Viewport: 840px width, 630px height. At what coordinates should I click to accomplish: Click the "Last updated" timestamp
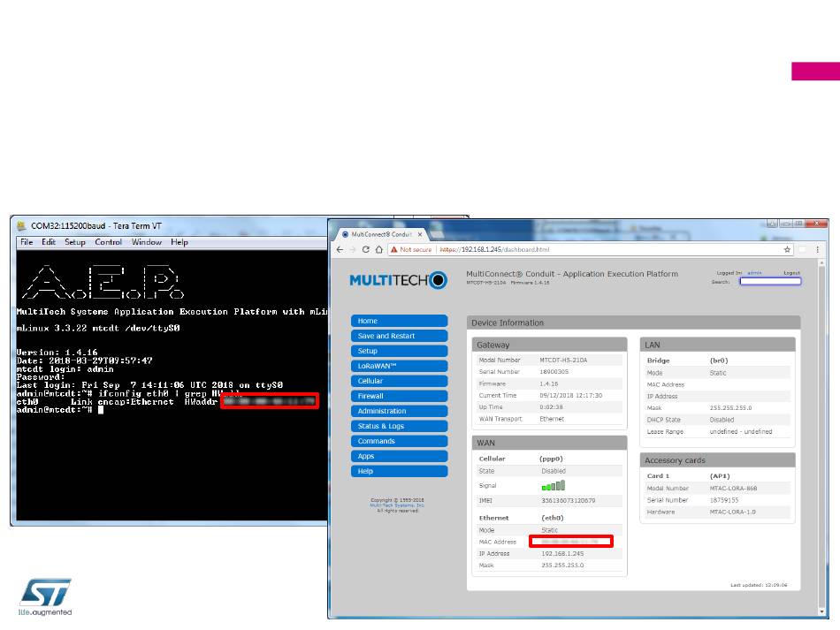point(759,585)
